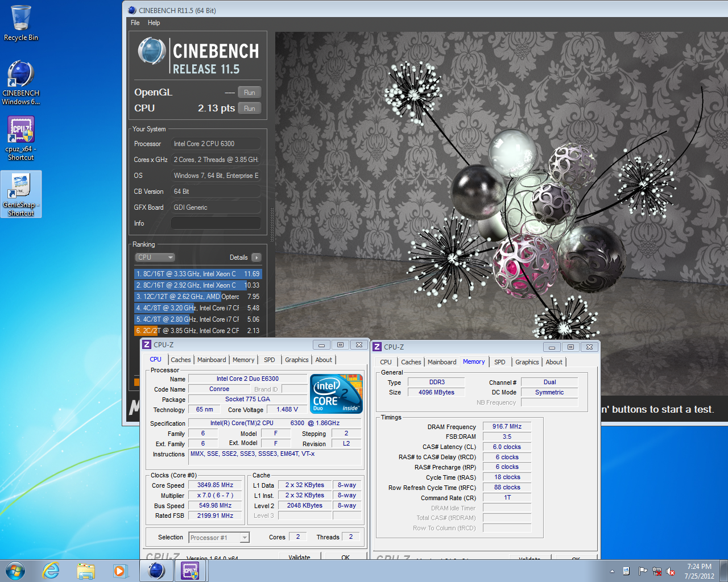Click the Info input field in CINEBENCH

click(216, 223)
